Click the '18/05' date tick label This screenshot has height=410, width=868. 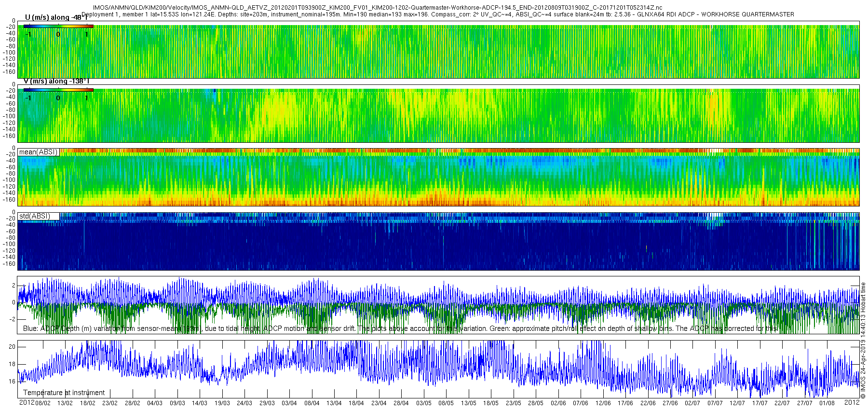[491, 403]
